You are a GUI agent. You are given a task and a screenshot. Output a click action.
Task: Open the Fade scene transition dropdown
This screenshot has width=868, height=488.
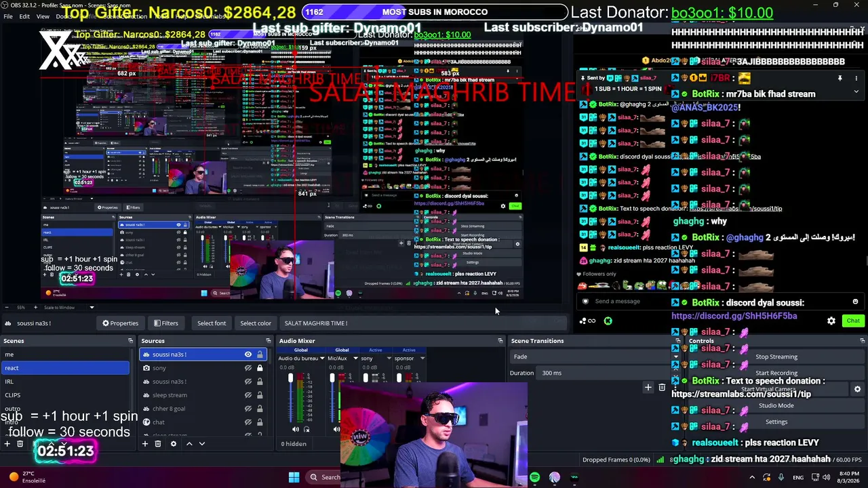tap(595, 357)
